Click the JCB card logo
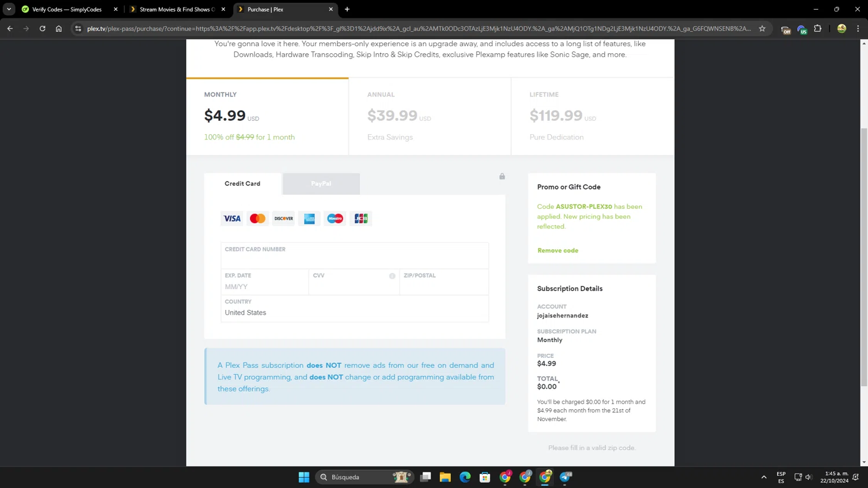868x488 pixels. 361,219
